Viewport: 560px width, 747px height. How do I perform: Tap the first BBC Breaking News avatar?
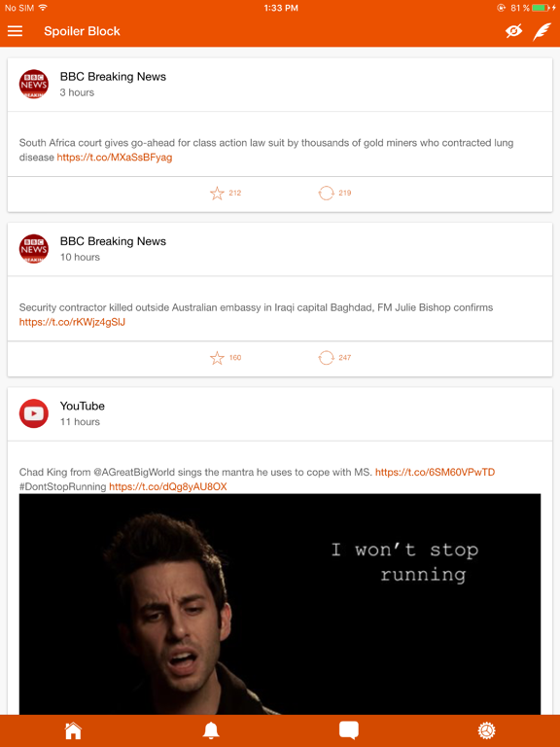click(34, 85)
